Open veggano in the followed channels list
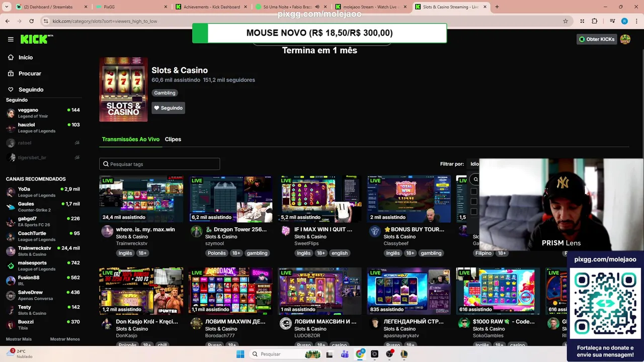Viewport: 644px width, 362px height. (43, 113)
